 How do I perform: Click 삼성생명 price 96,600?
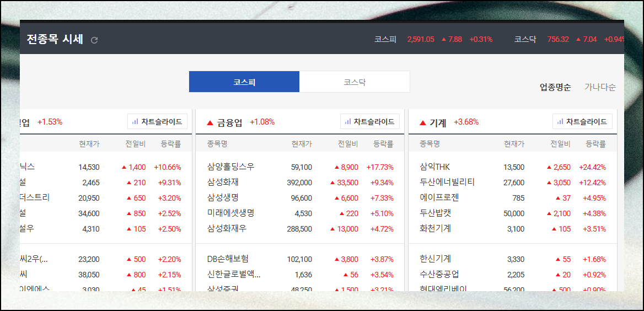click(302, 199)
